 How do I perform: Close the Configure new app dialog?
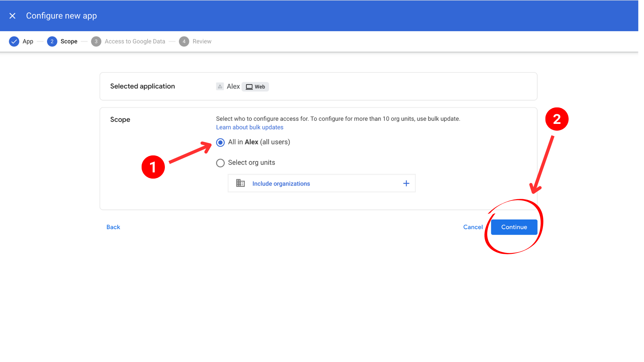12,16
